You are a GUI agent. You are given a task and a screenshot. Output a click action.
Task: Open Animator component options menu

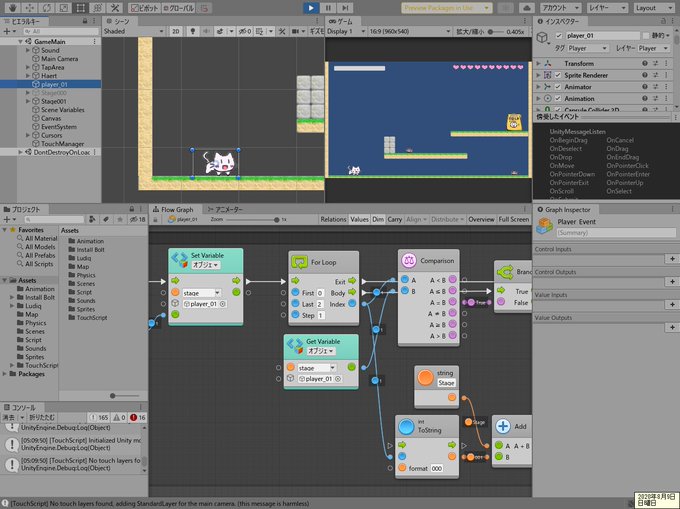point(667,87)
